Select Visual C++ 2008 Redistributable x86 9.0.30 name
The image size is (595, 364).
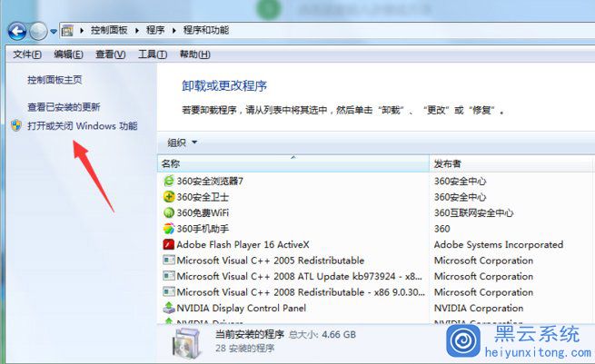301,292
